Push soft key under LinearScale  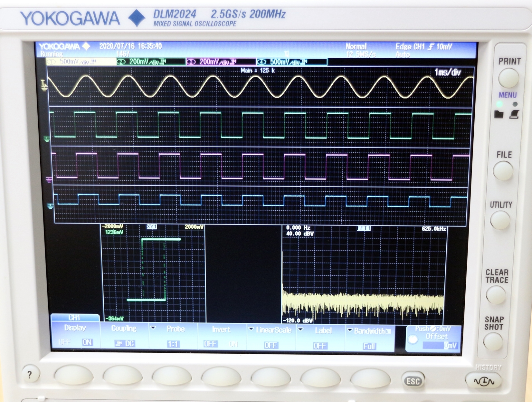(271, 377)
